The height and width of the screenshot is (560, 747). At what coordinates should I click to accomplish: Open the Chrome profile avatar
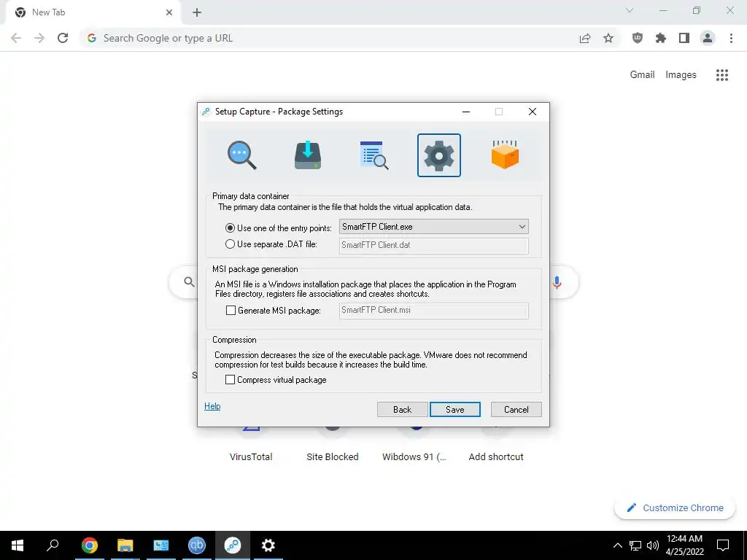click(x=708, y=38)
